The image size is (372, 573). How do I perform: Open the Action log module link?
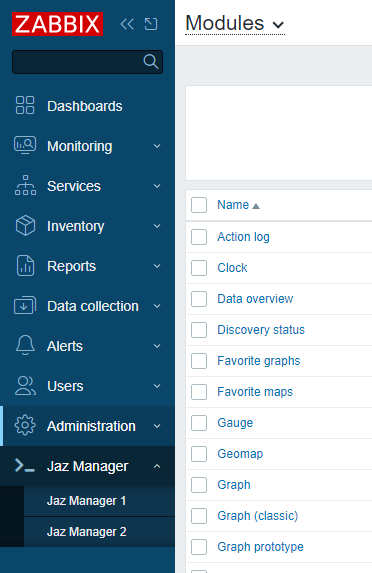coord(243,237)
